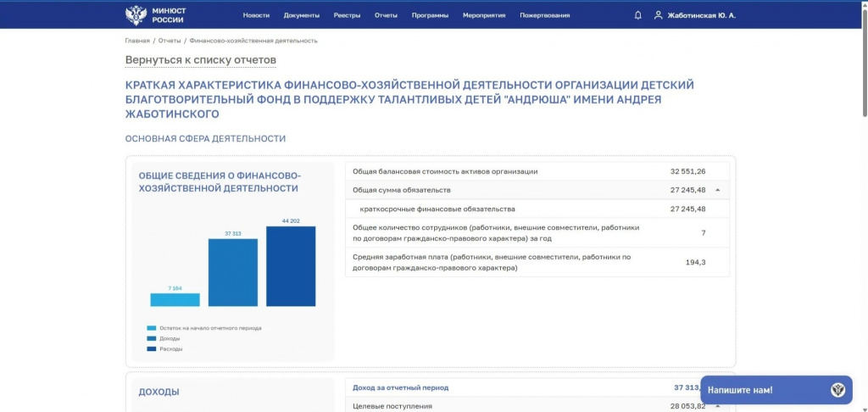Click the 37 313 income bar

(x=233, y=272)
